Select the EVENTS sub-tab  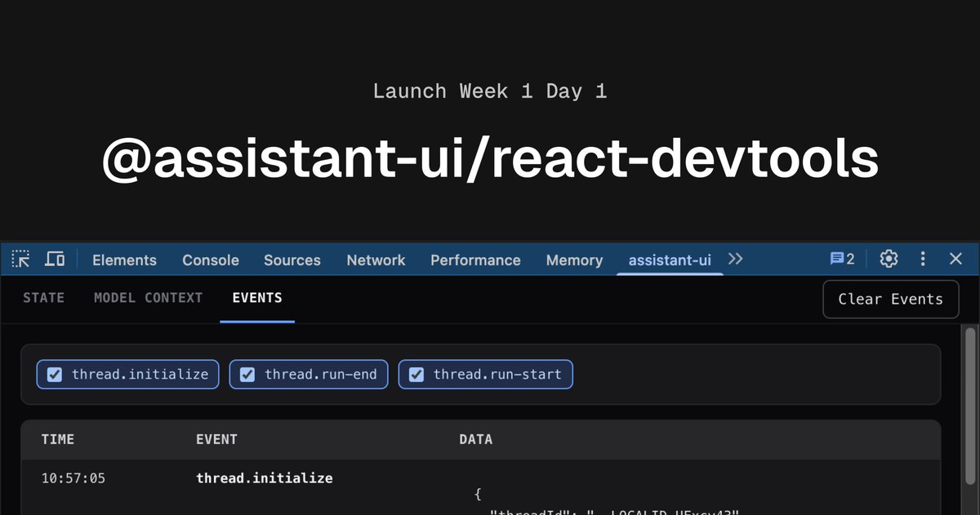point(257,298)
